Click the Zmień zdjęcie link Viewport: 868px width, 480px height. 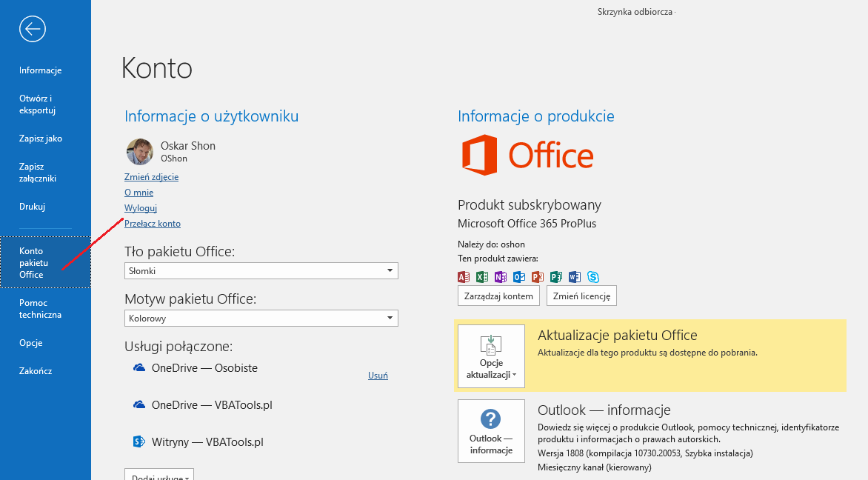[x=151, y=176]
